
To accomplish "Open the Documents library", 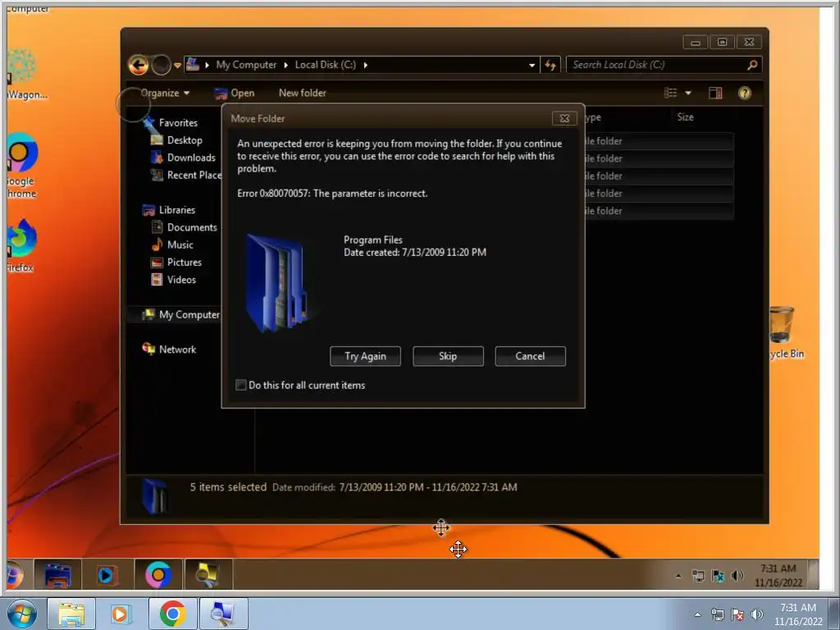I will coord(192,227).
